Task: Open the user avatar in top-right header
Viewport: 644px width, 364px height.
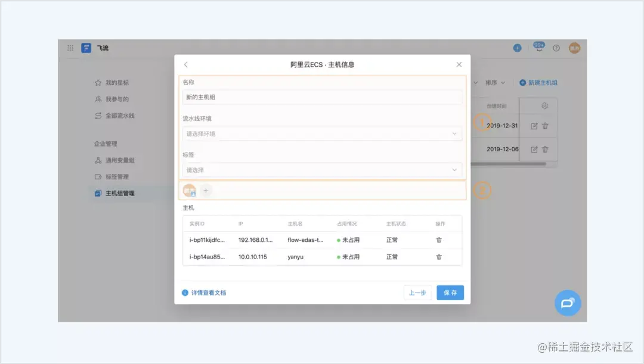Action: (x=574, y=48)
